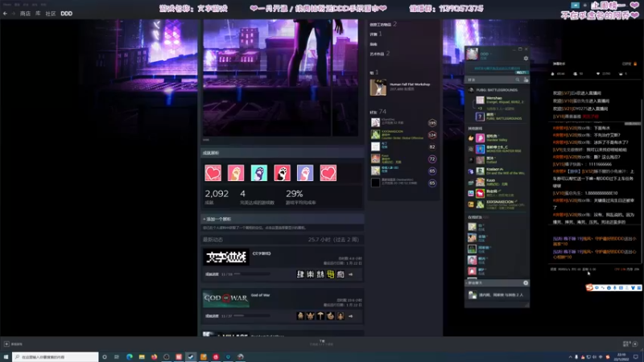Open Firefox from the taskbar
This screenshot has width=644, height=362.
154,357
